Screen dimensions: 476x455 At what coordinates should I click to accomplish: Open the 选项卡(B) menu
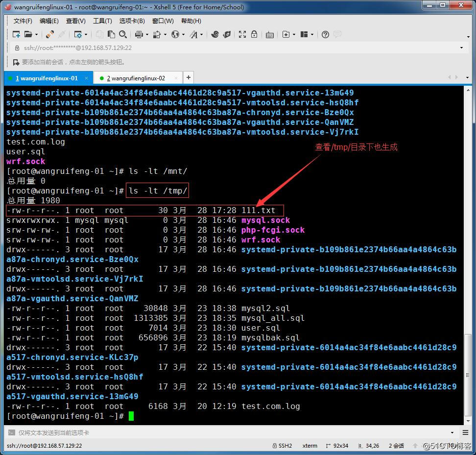coord(132,21)
